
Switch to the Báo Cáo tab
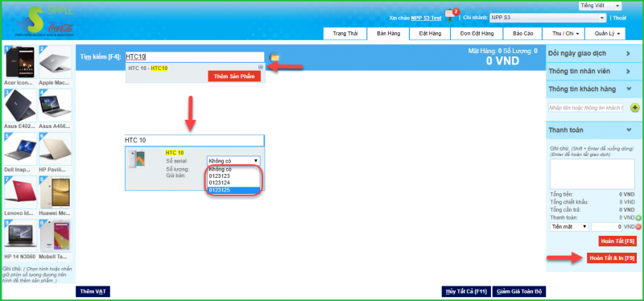click(522, 34)
